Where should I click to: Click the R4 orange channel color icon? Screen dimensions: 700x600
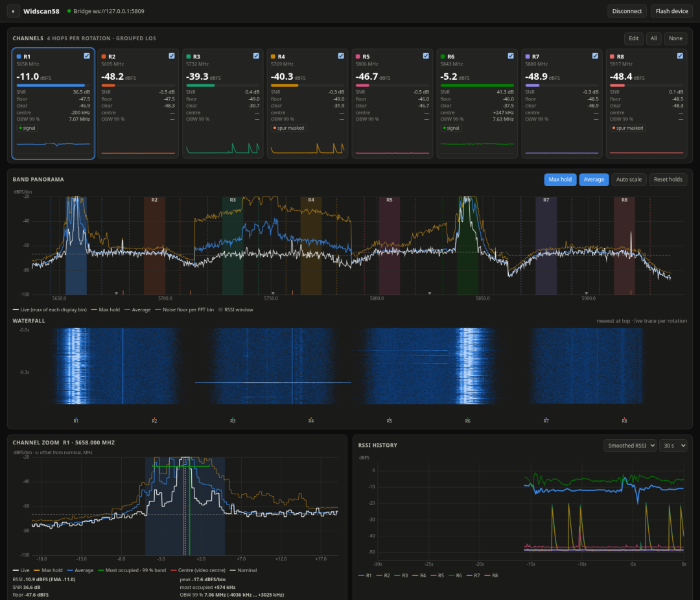(x=274, y=56)
